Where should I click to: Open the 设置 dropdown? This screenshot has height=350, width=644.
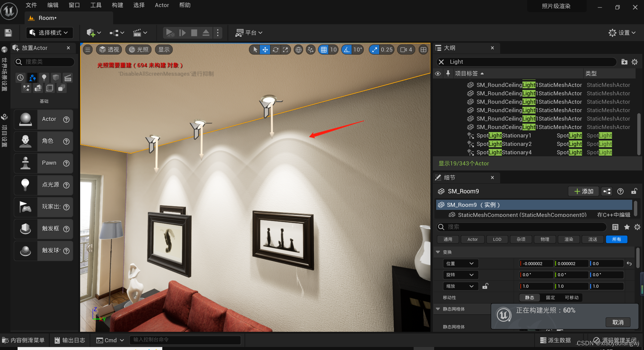coord(622,33)
